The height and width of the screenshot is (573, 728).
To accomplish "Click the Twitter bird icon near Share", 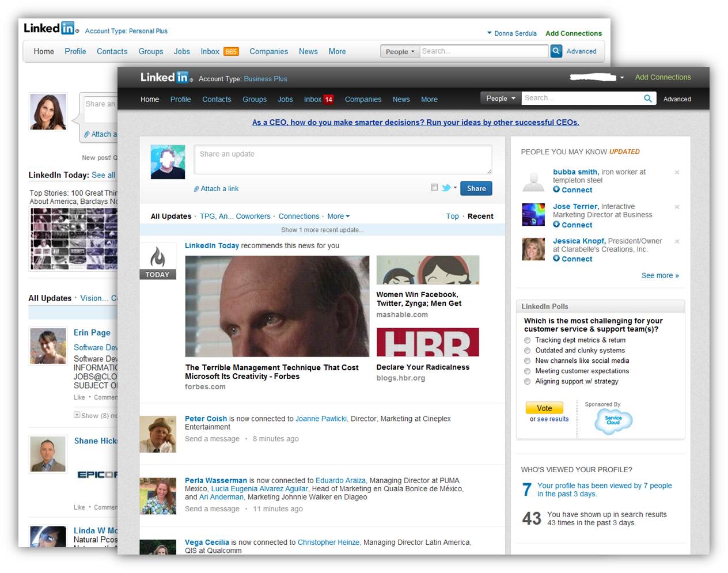I will pyautogui.click(x=446, y=188).
